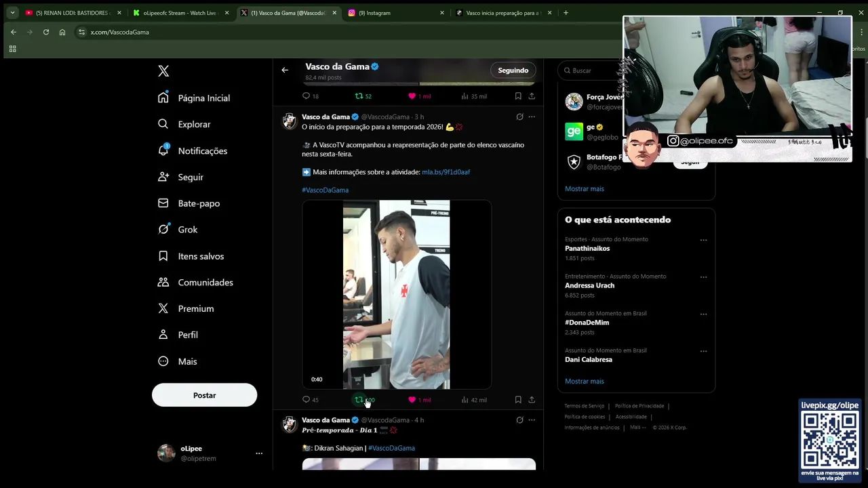The height and width of the screenshot is (488, 868).
Task: Bookmark the post with 35 mil views
Action: coord(518,96)
